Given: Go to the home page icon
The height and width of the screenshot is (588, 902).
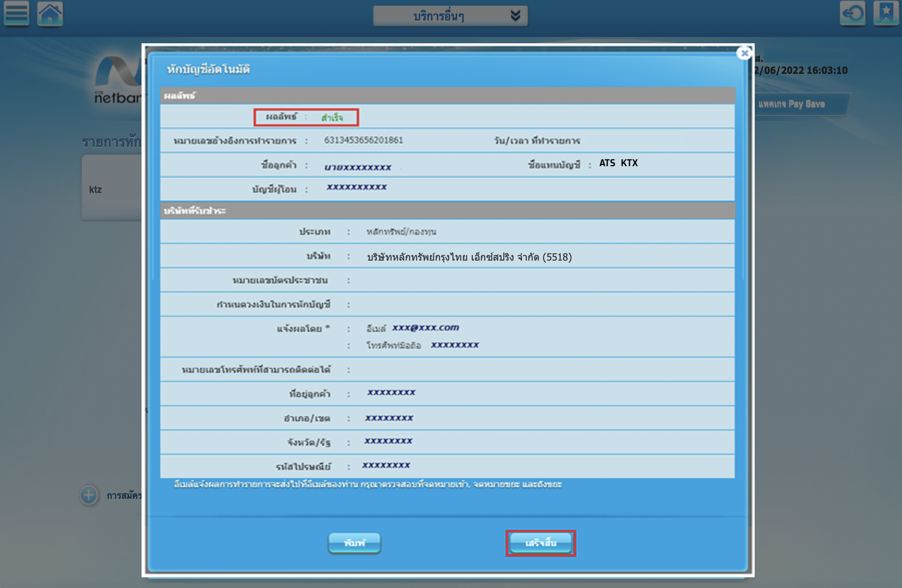Looking at the screenshot, I should click(50, 14).
